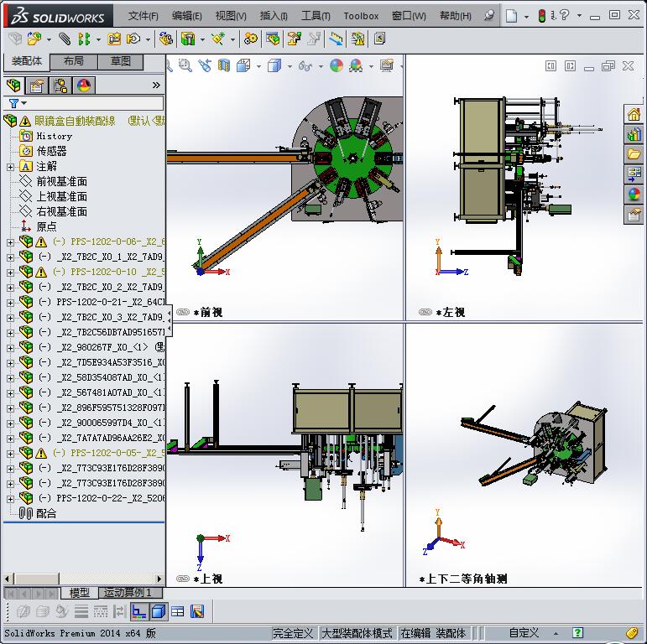Click the Move Component icon
647x644 pixels.
pyautogui.click(x=133, y=39)
